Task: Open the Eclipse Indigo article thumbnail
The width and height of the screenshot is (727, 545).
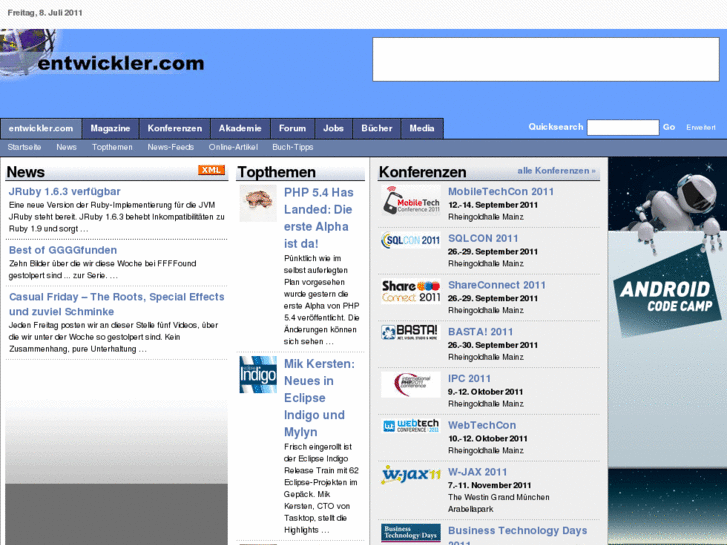Action: (x=258, y=374)
